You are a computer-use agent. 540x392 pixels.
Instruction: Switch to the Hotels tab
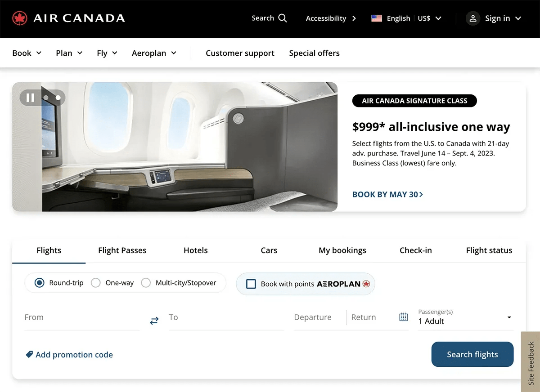click(195, 250)
